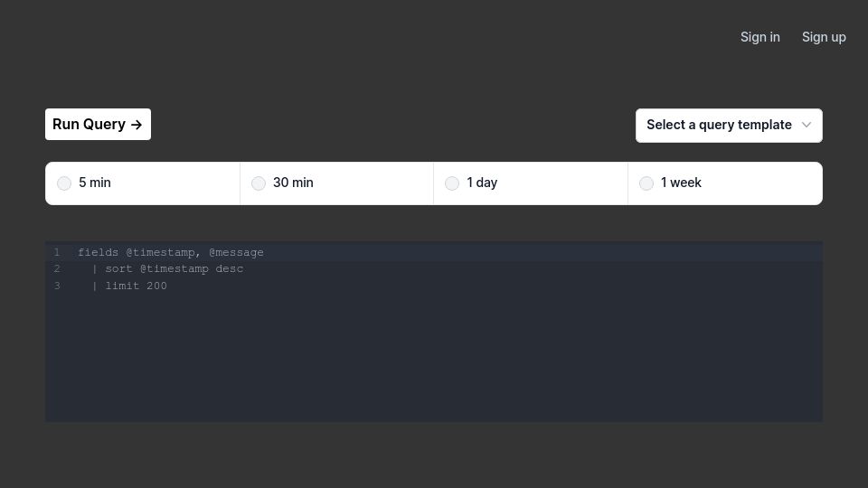Open the Sign in link

click(x=760, y=37)
